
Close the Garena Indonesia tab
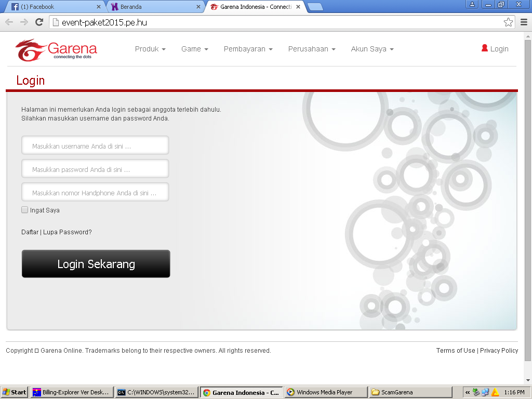point(298,7)
